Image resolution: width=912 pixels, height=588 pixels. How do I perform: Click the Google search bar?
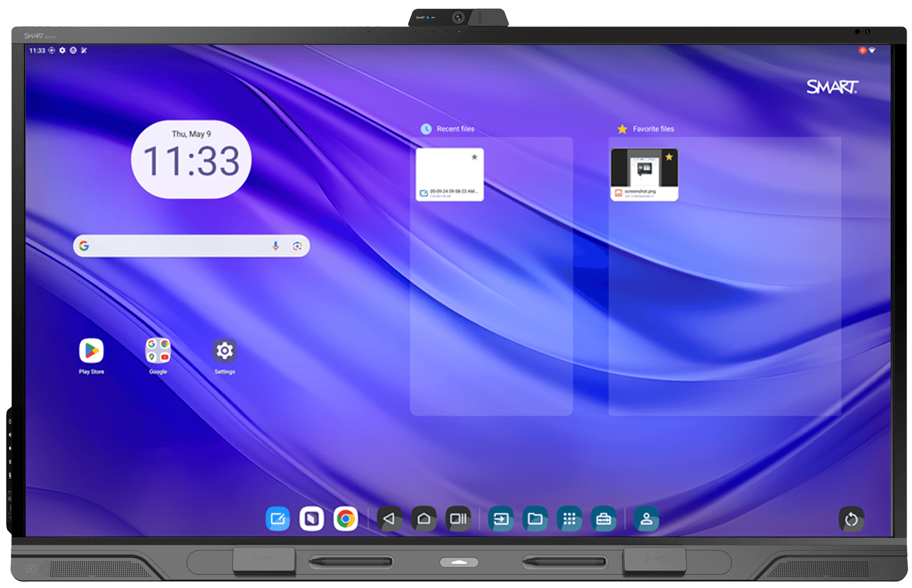point(175,246)
